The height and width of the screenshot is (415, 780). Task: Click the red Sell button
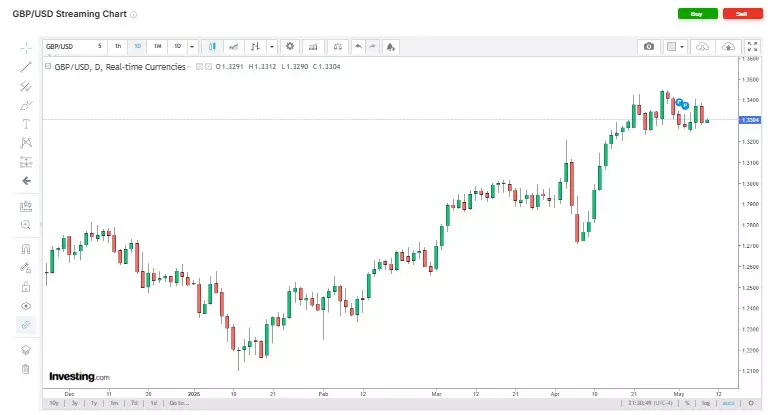(742, 14)
